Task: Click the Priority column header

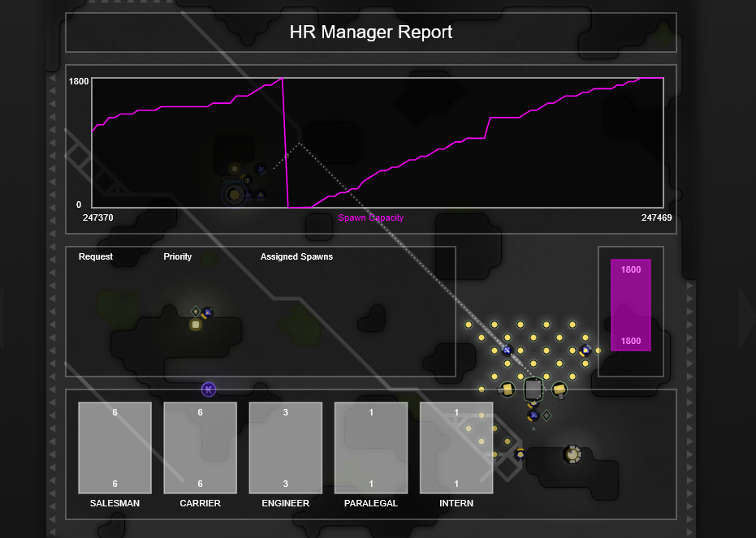Action: click(177, 256)
